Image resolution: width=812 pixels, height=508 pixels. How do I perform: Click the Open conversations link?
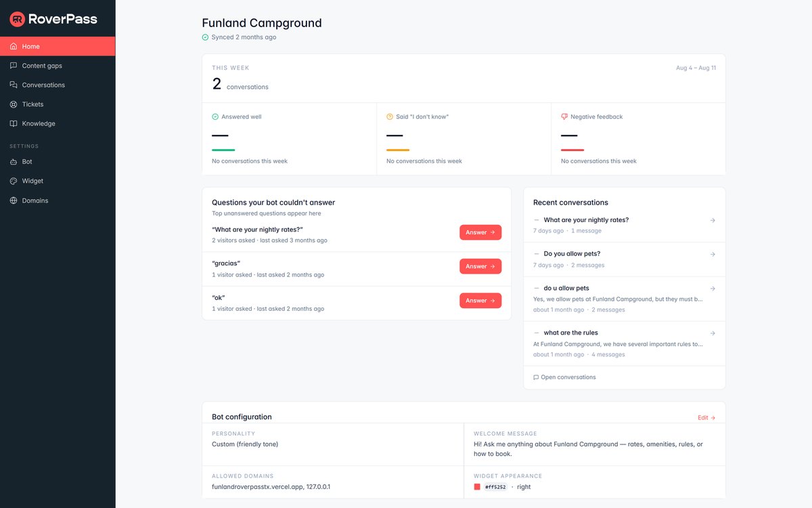tap(564, 377)
